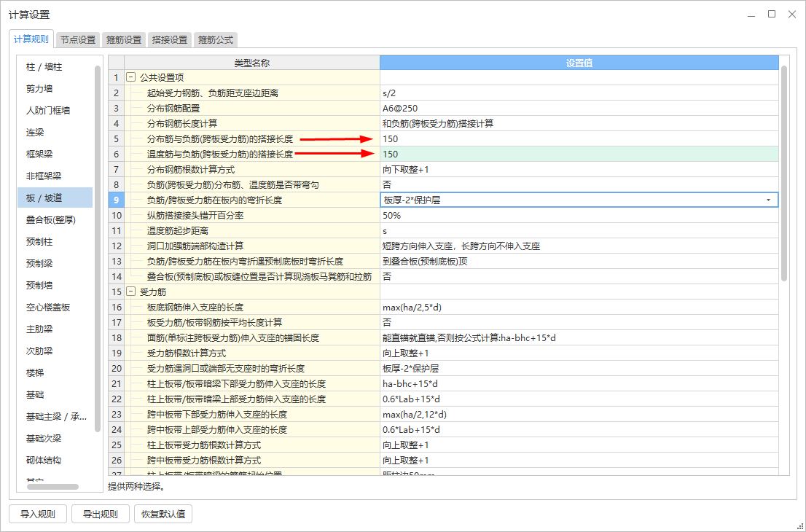806x532 pixels.
Task: Select 楼梯 in the left list
Action: pos(35,373)
